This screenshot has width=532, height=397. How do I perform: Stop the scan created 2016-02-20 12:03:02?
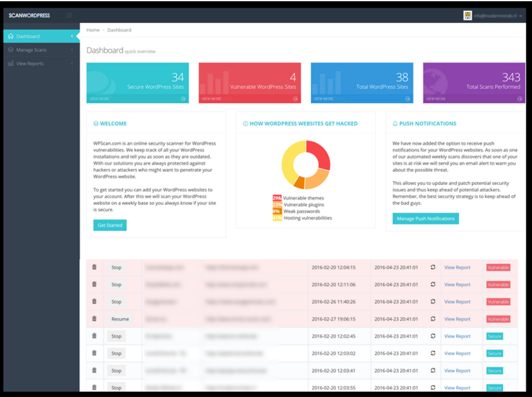coord(116,353)
